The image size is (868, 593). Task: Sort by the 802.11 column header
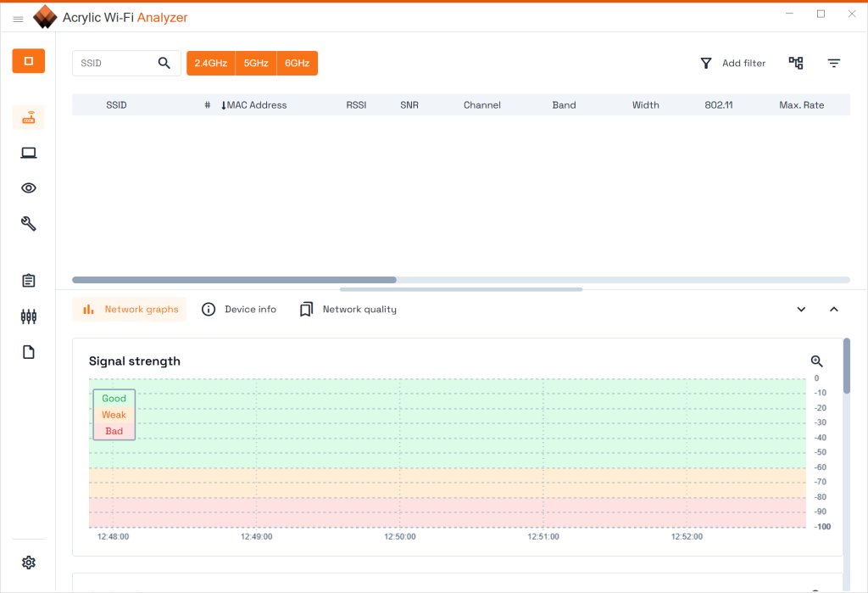[x=719, y=104]
